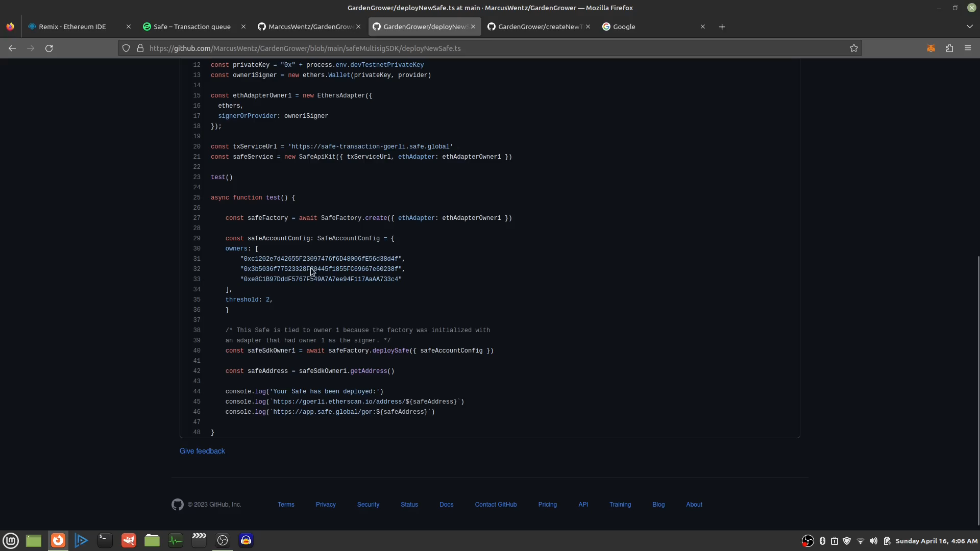
Task: Click the Firefox View pinned icon
Action: (x=10, y=27)
